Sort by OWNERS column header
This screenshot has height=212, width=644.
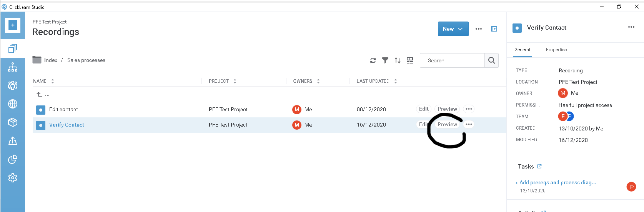click(x=306, y=81)
